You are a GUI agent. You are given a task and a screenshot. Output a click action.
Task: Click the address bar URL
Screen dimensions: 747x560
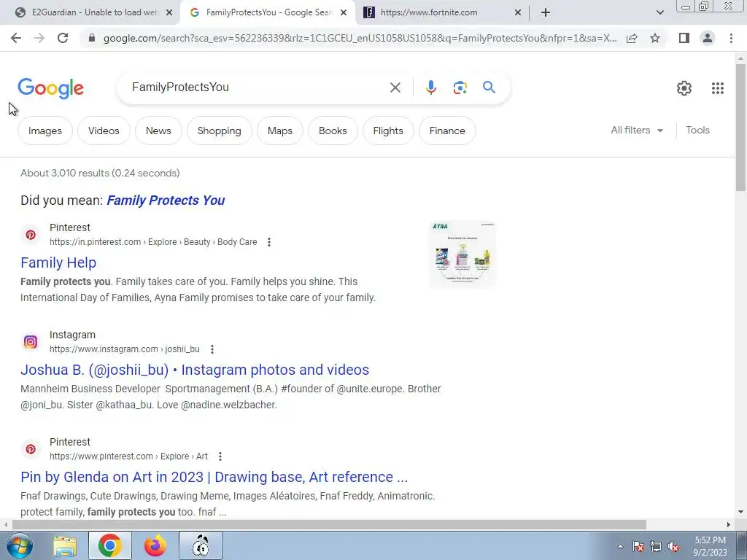[360, 38]
